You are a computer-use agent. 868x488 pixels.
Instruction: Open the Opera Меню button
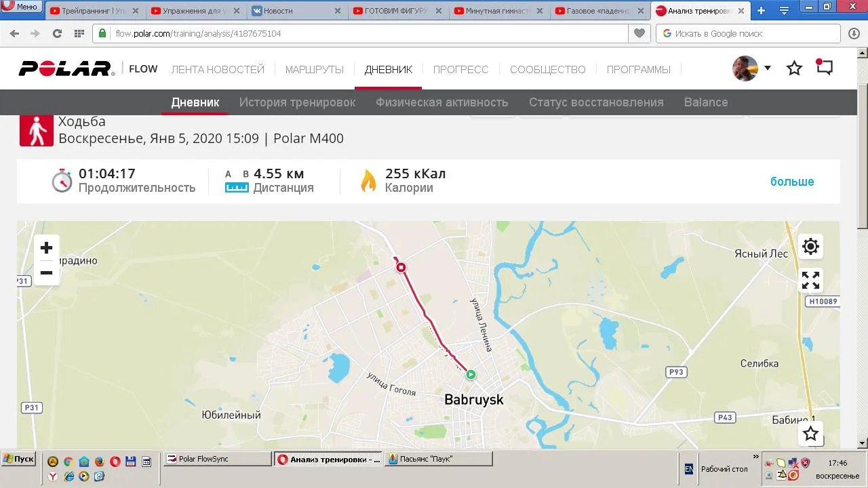pyautogui.click(x=21, y=7)
